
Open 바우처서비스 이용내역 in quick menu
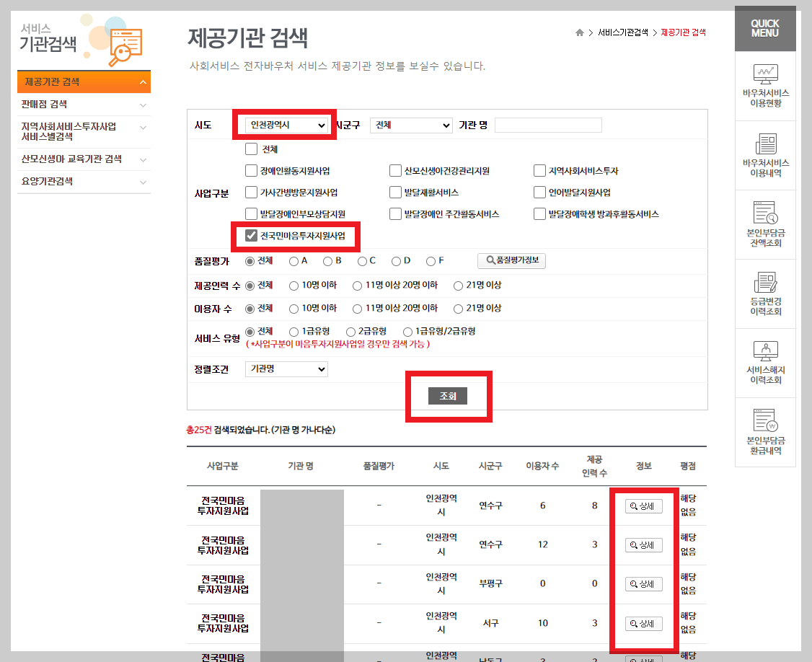pos(766,152)
